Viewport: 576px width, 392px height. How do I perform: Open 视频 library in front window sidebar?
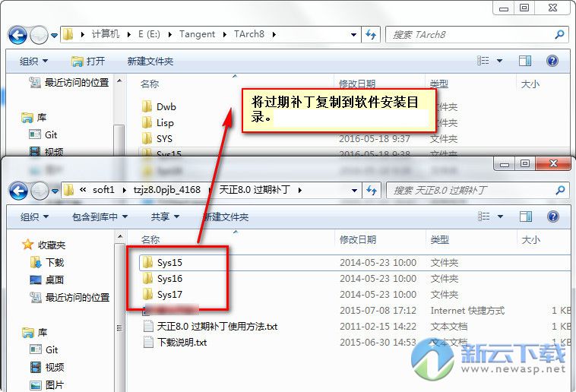pos(47,367)
